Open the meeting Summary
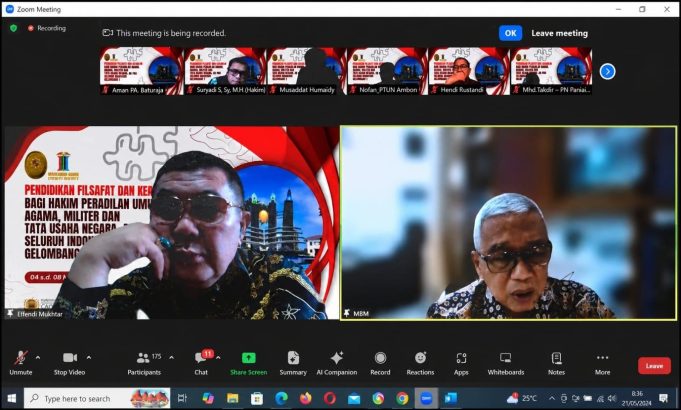 pyautogui.click(x=293, y=363)
